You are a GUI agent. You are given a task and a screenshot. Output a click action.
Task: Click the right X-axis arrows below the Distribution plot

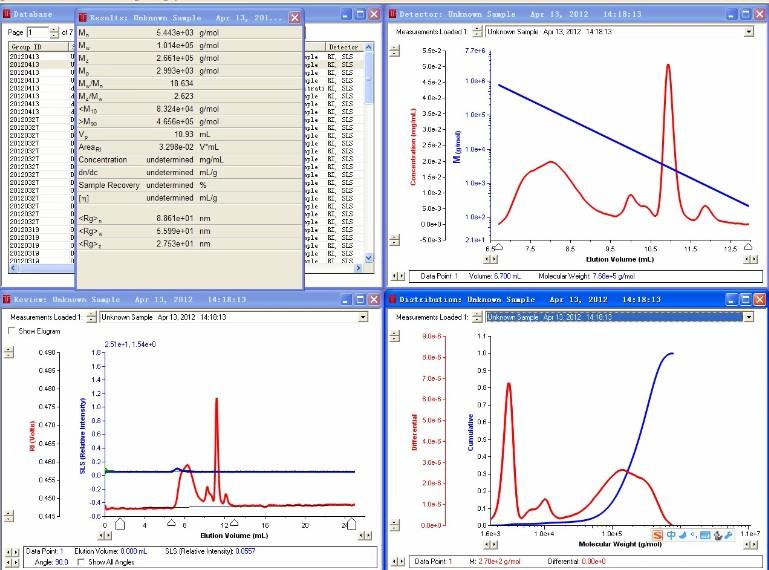coord(751,544)
